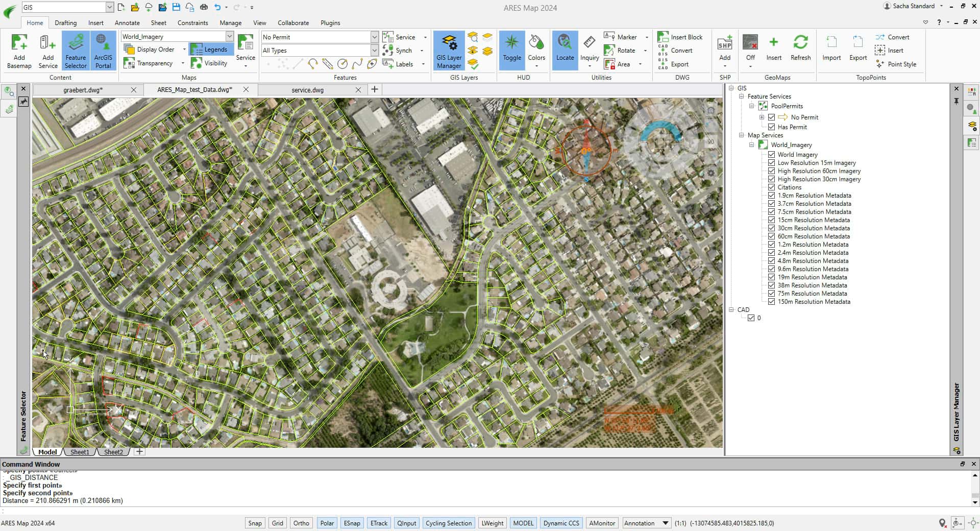Click the Command Window scrollbar down arrow
This screenshot has width=980, height=531.
(975, 502)
